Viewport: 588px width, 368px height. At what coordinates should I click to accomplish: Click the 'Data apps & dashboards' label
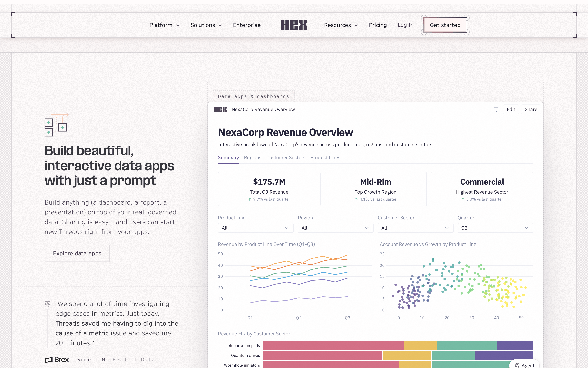click(254, 96)
